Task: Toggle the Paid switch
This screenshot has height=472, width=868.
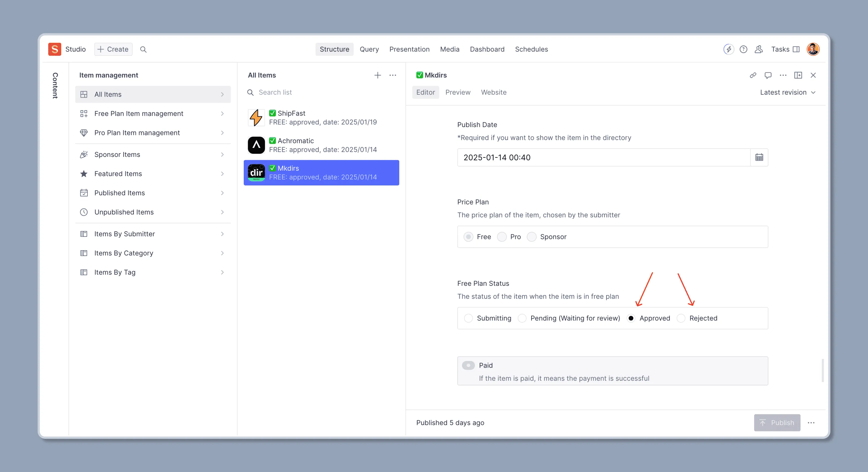Action: pos(468,366)
